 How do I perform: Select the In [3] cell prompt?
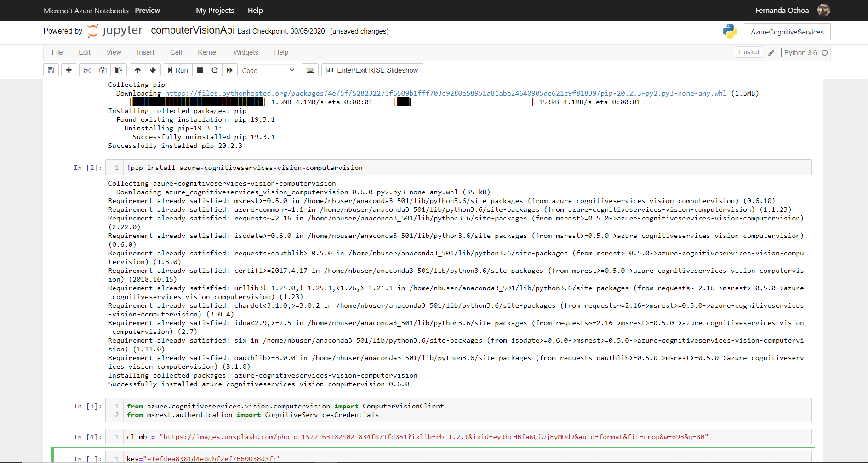(x=88, y=406)
